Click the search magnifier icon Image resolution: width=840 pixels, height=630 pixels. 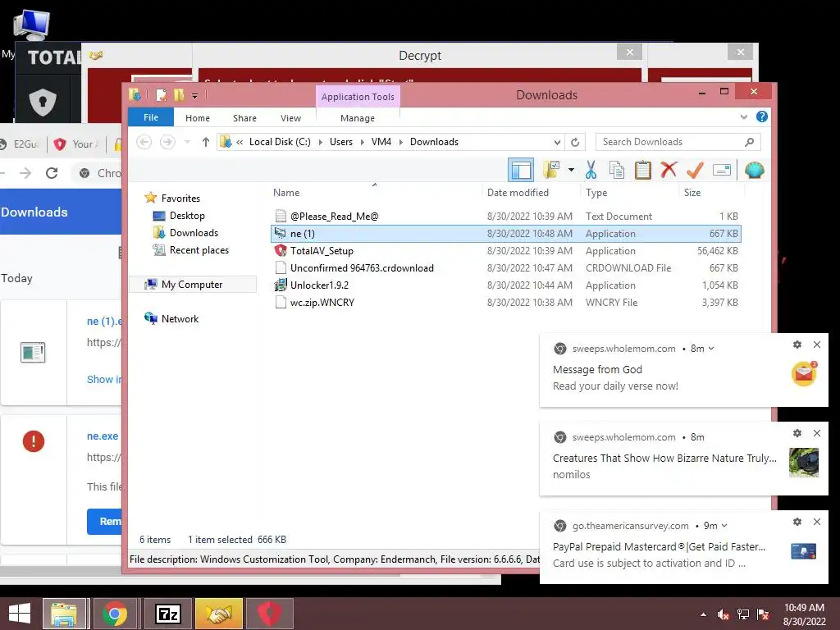[749, 142]
